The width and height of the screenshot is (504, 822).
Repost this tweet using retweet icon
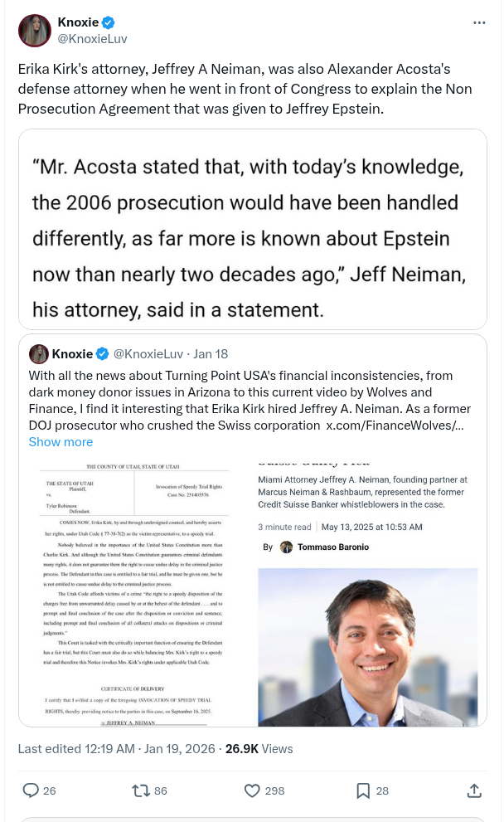pos(141,790)
